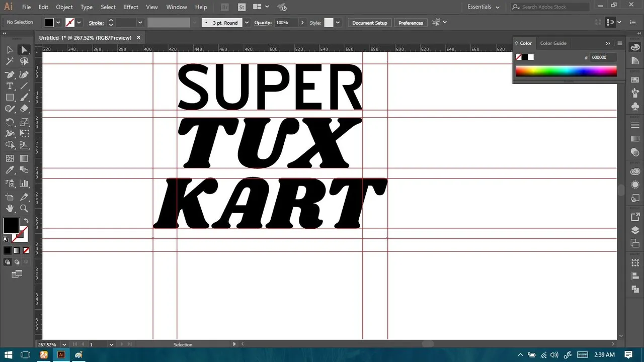Pick the Line Segment tool
The image size is (644, 362).
point(24,86)
